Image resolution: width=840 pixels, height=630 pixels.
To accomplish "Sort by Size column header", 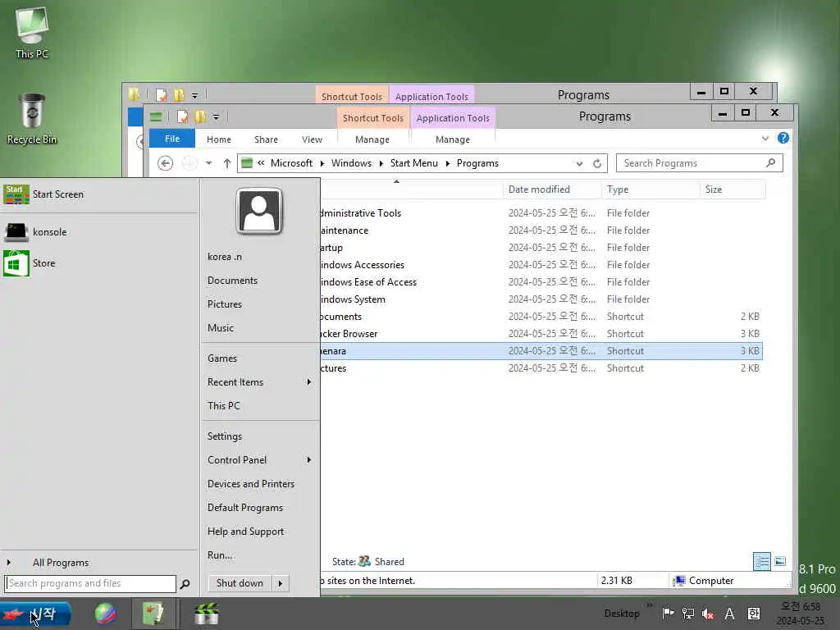I will click(x=733, y=189).
